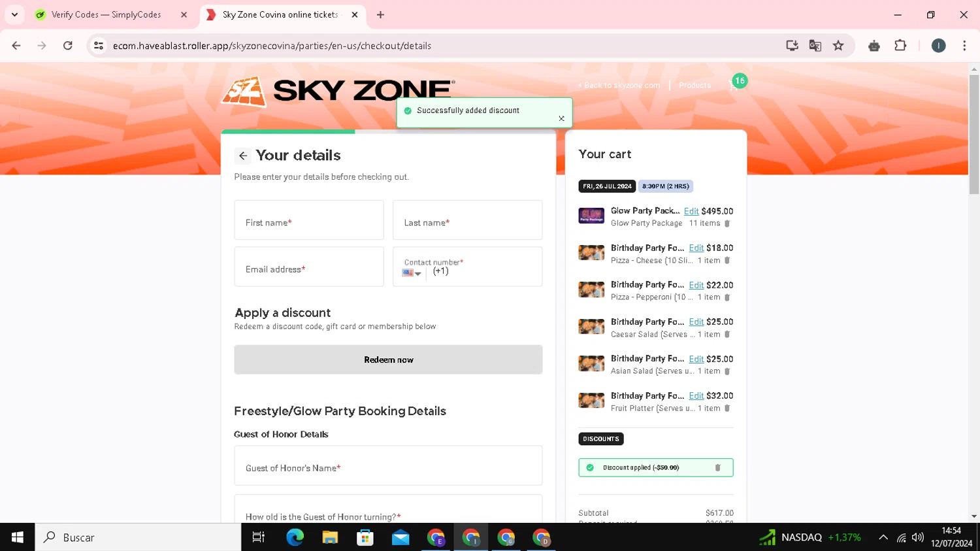Open a new browser tab
This screenshot has width=980, height=551.
click(380, 14)
